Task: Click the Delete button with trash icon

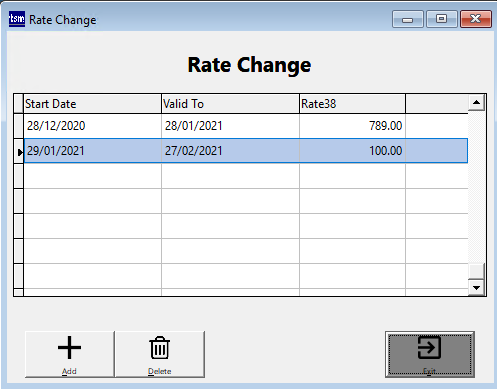Action: click(x=160, y=354)
